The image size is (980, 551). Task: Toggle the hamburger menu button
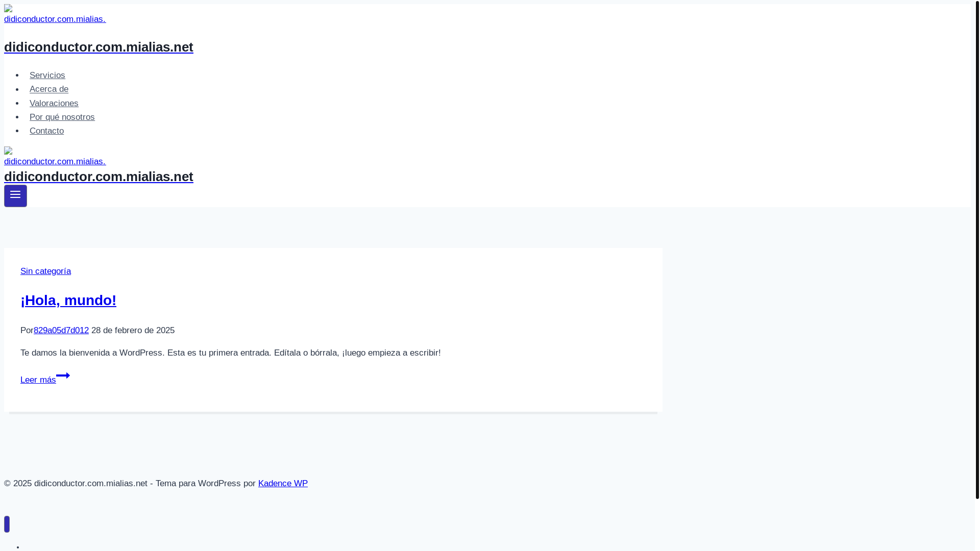point(15,196)
